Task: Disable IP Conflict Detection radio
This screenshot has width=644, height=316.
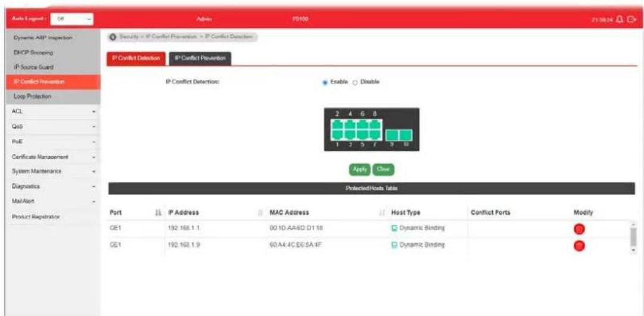Action: pos(355,82)
